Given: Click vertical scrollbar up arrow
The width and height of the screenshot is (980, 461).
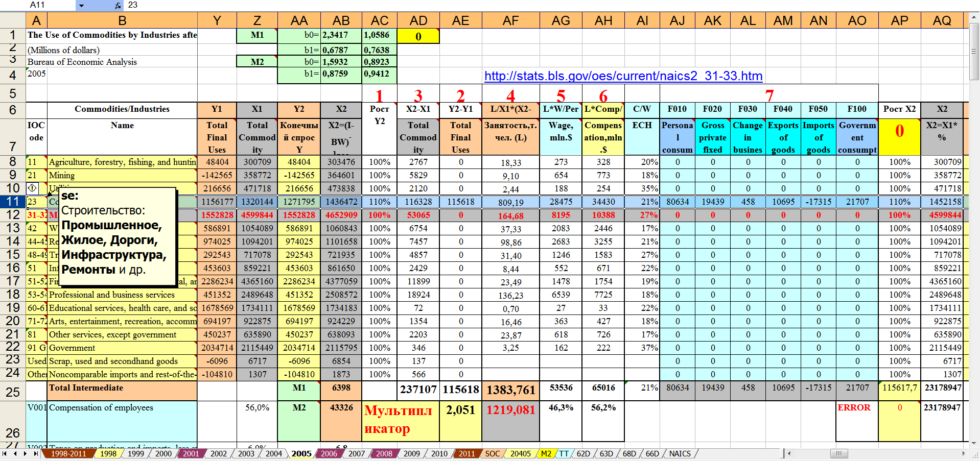Looking at the screenshot, I should [974, 18].
